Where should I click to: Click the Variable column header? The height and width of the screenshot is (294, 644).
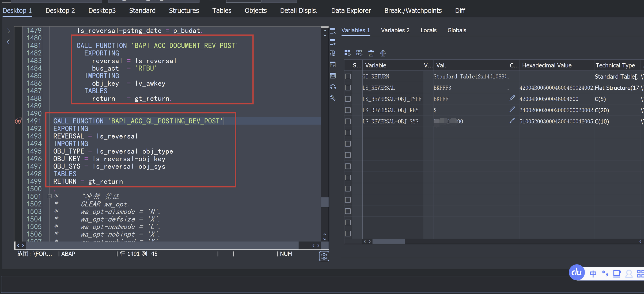(x=392, y=65)
